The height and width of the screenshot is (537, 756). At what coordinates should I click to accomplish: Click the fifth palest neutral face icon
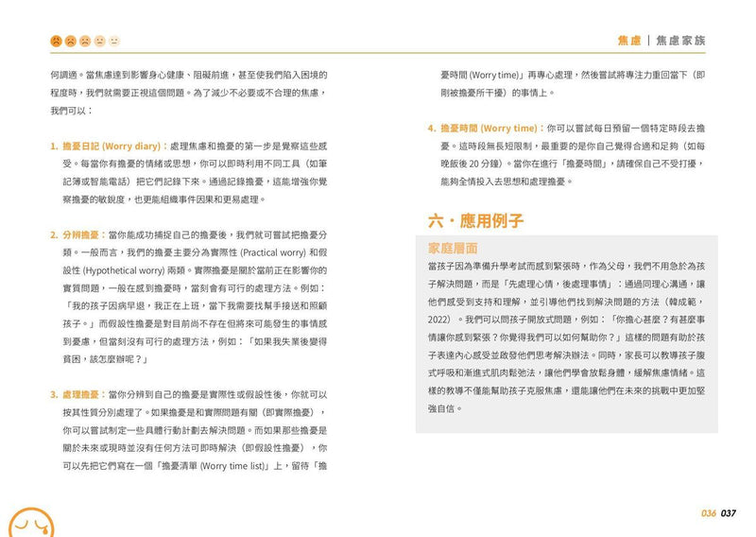click(114, 41)
